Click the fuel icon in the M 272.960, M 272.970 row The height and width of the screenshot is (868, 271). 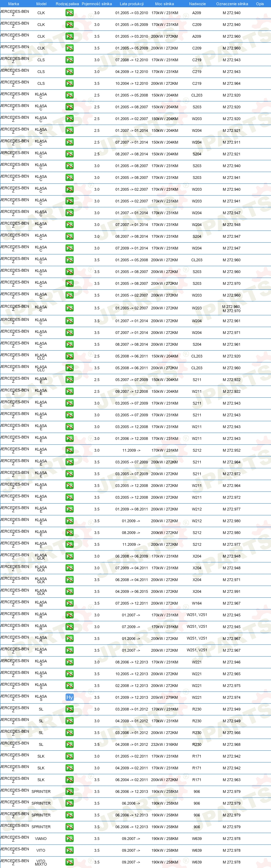[x=70, y=308]
